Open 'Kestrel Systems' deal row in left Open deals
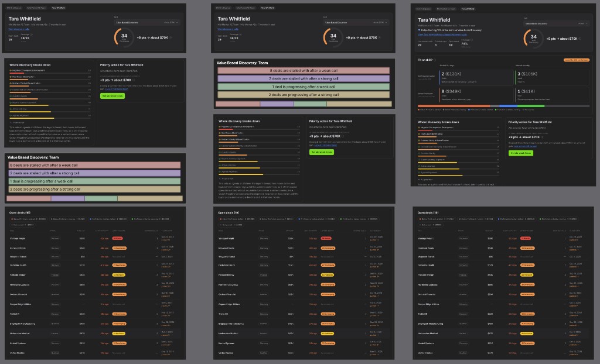Viewport: 600px width, 364px height. point(94,344)
